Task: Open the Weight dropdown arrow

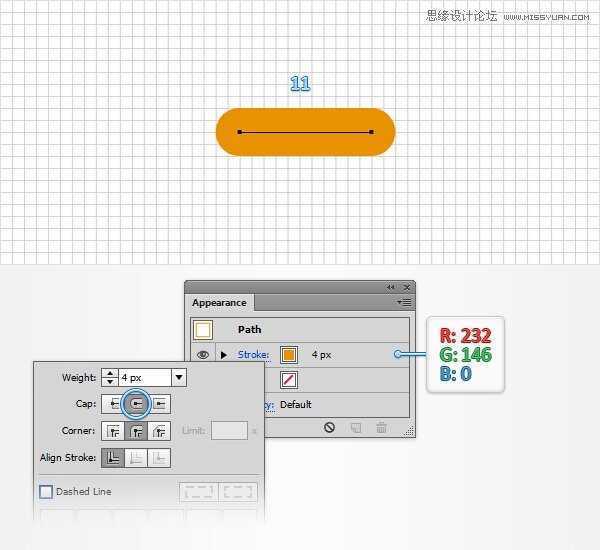Action: click(x=179, y=377)
